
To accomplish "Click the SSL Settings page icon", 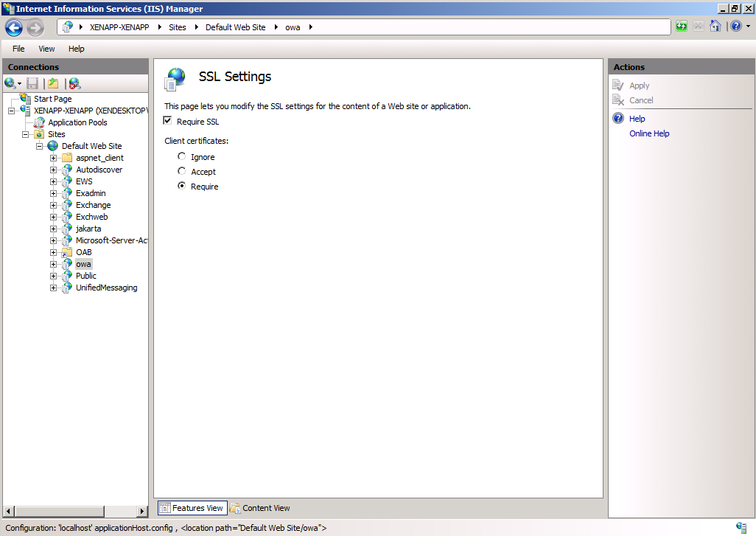I will click(175, 79).
